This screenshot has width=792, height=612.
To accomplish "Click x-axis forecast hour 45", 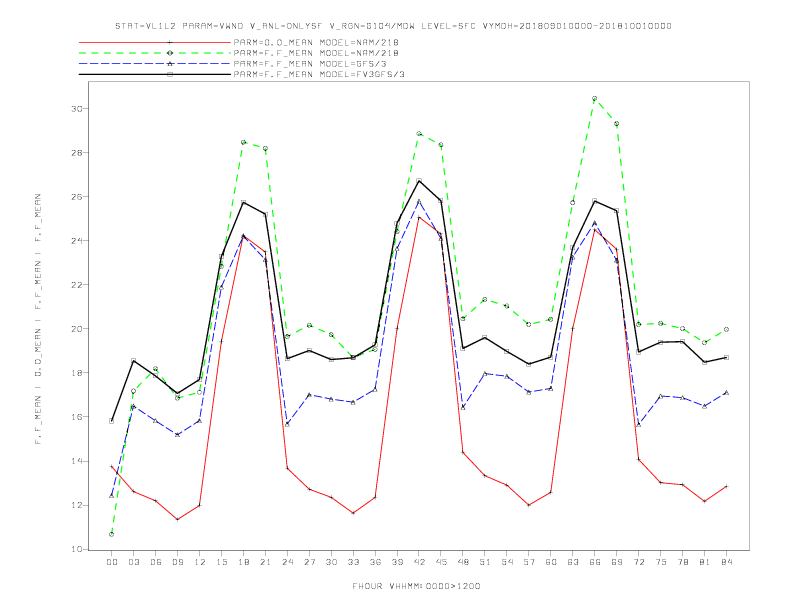I will click(441, 562).
